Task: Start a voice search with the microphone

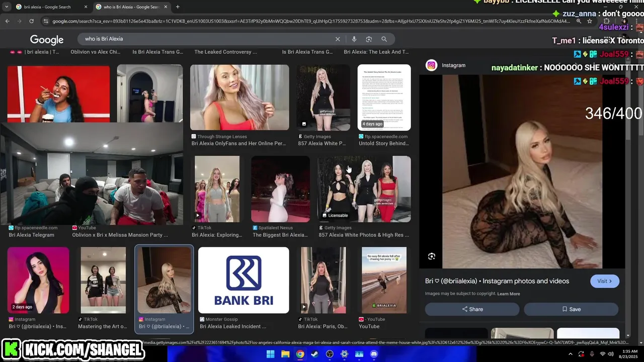Action: pyautogui.click(x=354, y=39)
